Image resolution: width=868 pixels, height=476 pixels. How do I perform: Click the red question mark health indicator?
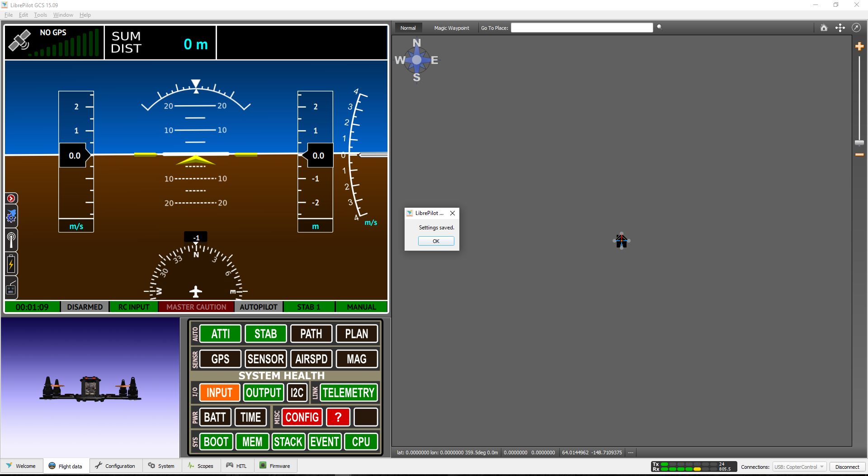[338, 417]
